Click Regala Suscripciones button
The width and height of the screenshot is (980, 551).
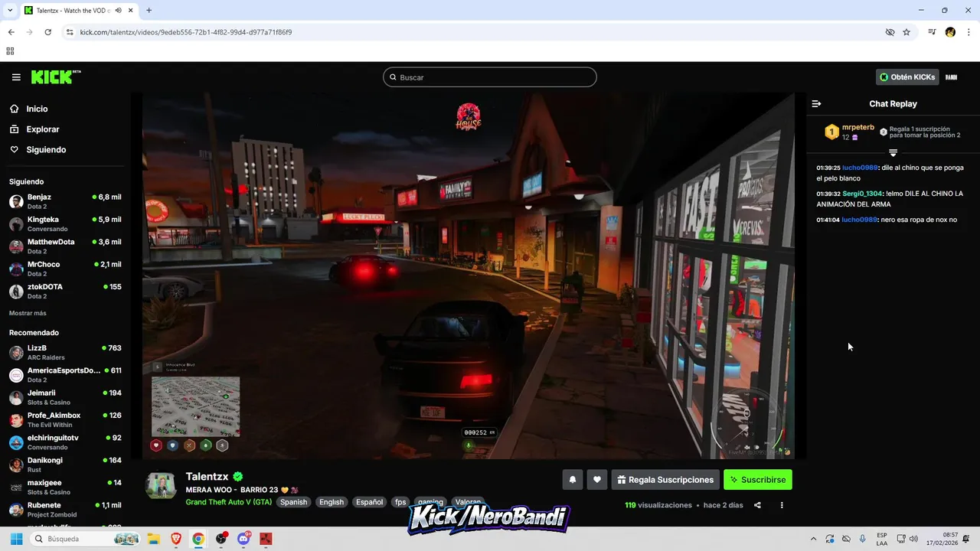(x=665, y=480)
